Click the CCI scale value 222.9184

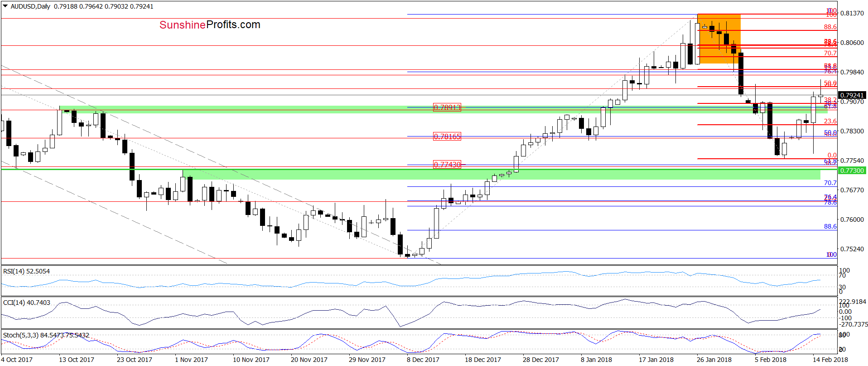853,302
